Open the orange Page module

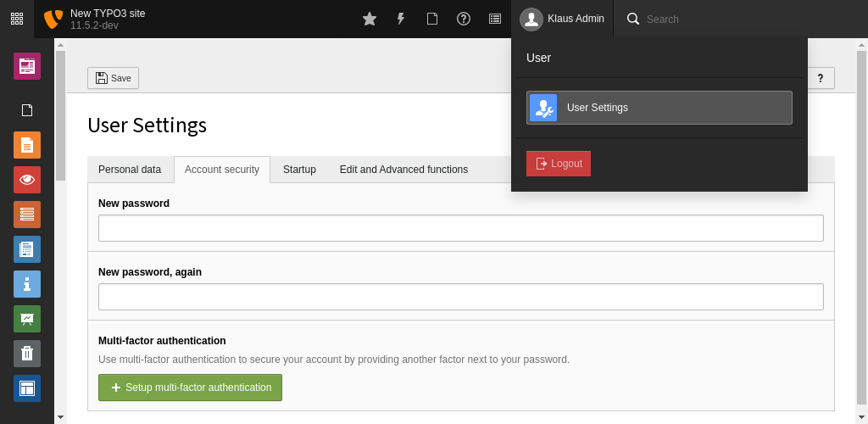27,145
